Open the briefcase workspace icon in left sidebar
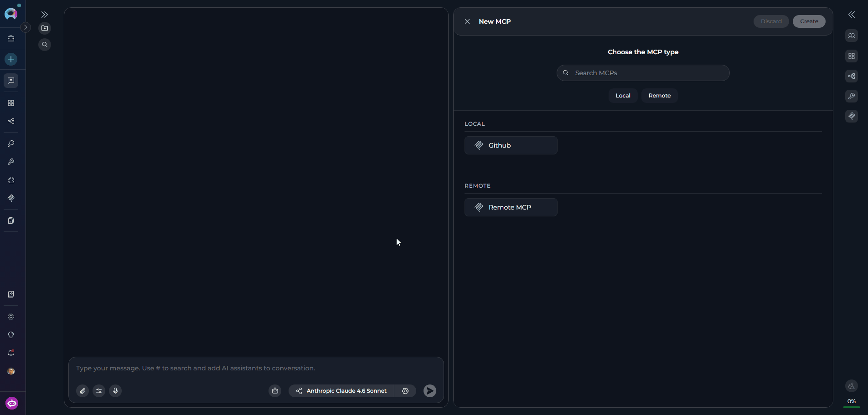 [x=11, y=39]
